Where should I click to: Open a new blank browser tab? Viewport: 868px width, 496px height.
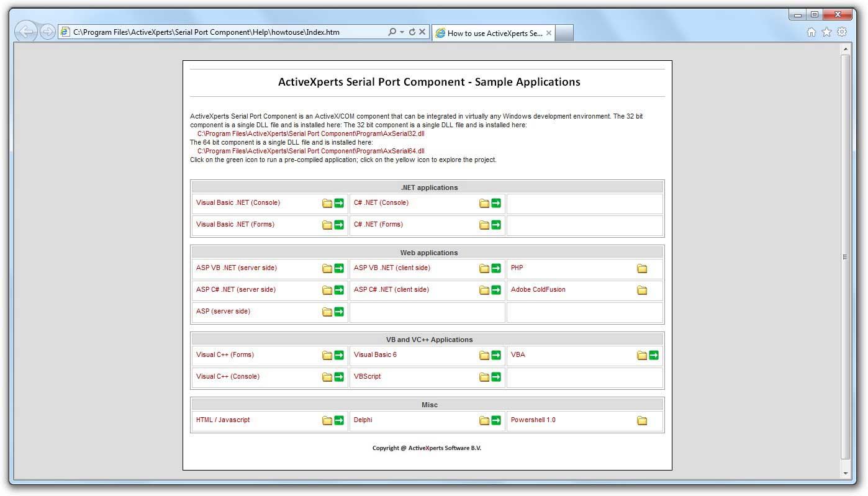point(564,34)
